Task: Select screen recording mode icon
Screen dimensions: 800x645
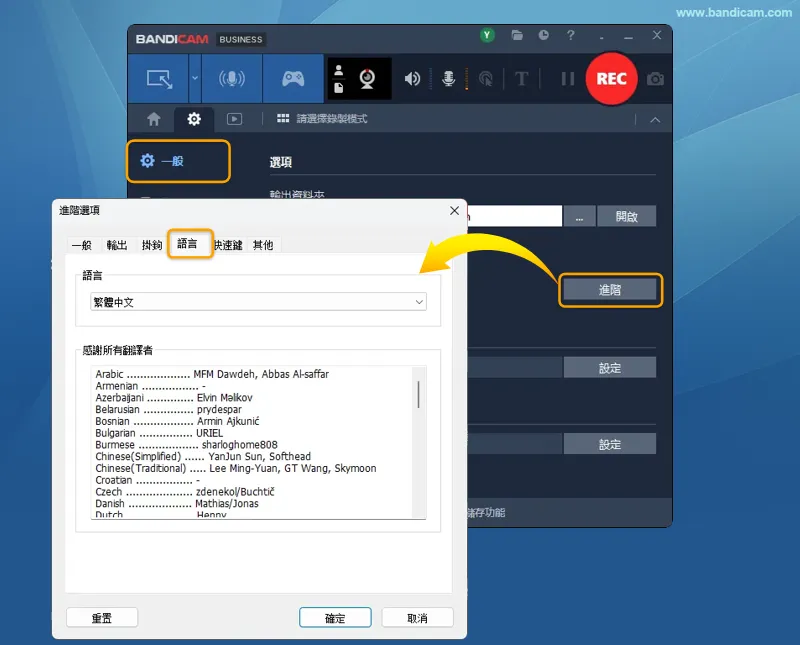Action: [x=159, y=79]
